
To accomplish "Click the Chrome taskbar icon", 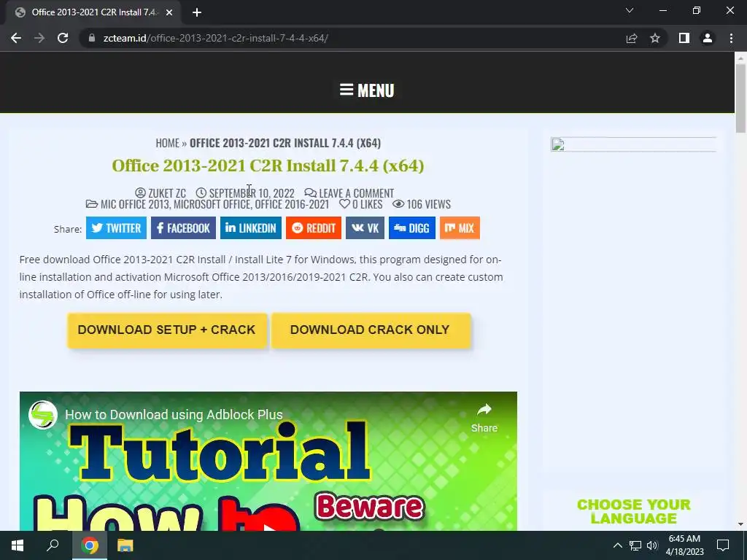I will (90, 545).
